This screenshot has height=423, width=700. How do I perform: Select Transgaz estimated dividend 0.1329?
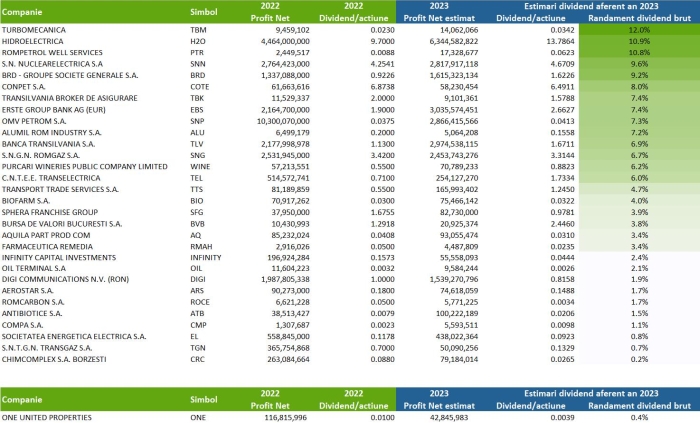pyautogui.click(x=562, y=348)
